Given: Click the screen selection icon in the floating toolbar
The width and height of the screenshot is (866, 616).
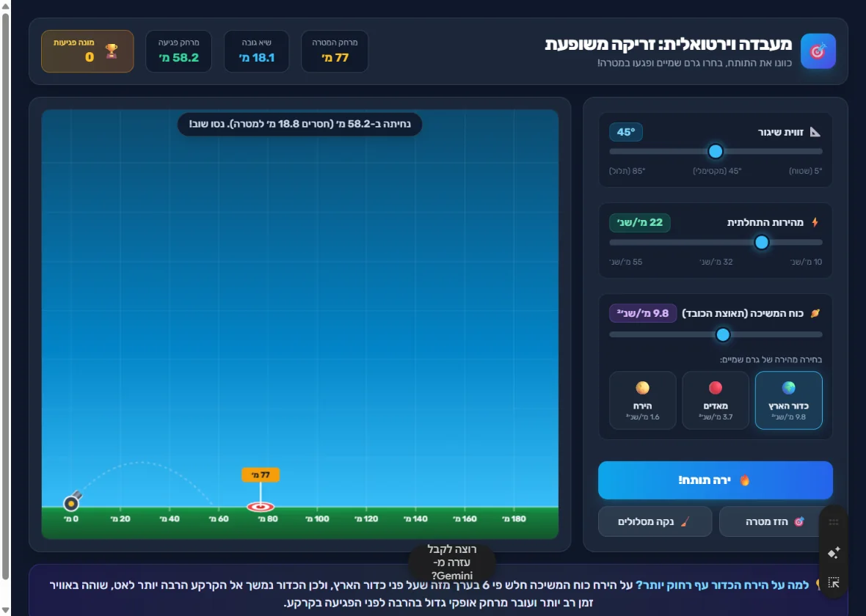Looking at the screenshot, I should point(834,582).
